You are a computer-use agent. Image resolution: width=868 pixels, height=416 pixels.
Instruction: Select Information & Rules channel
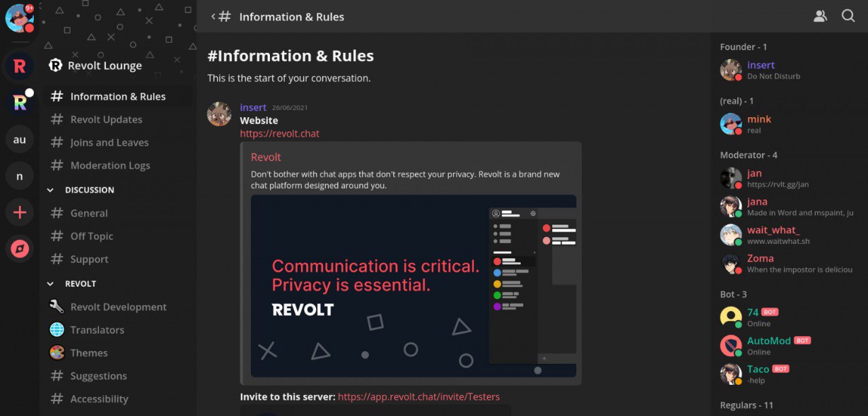click(119, 97)
